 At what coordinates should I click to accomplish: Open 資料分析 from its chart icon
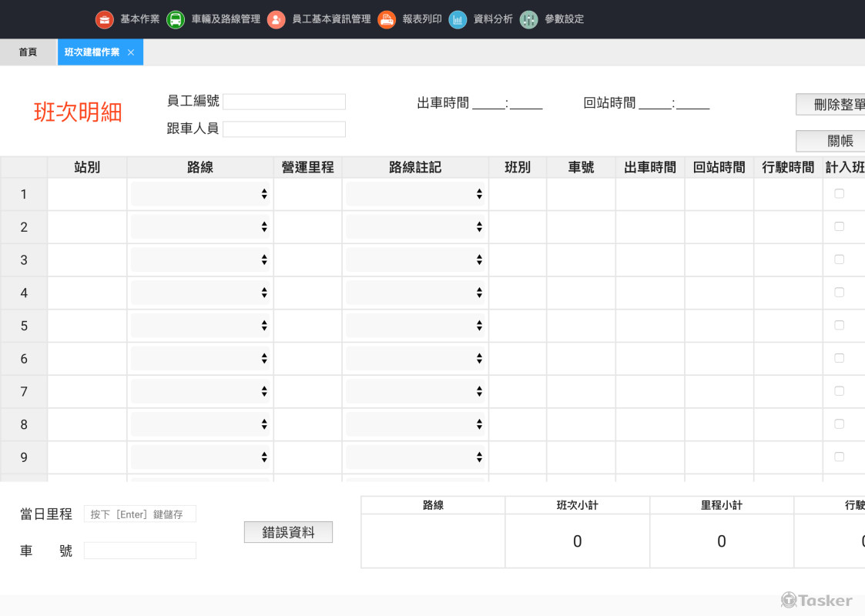click(x=458, y=19)
